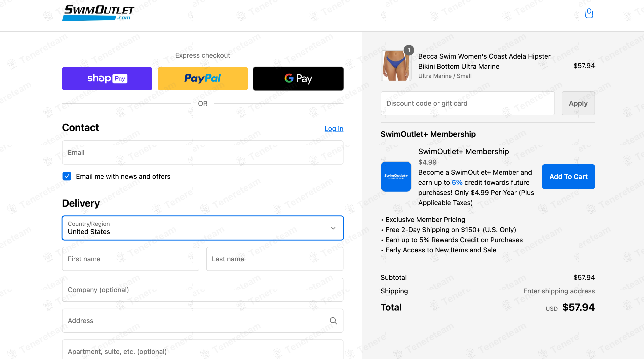Image resolution: width=644 pixels, height=359 pixels.
Task: Focus the Last name field
Action: click(275, 259)
